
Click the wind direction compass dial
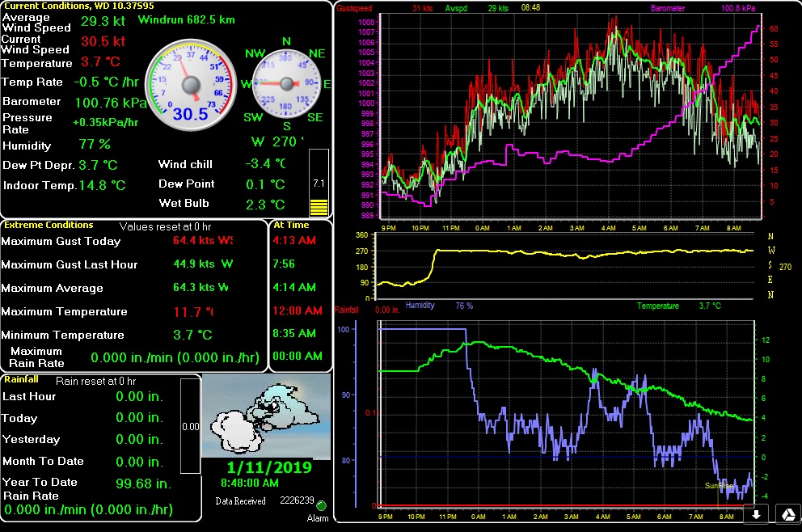[286, 83]
